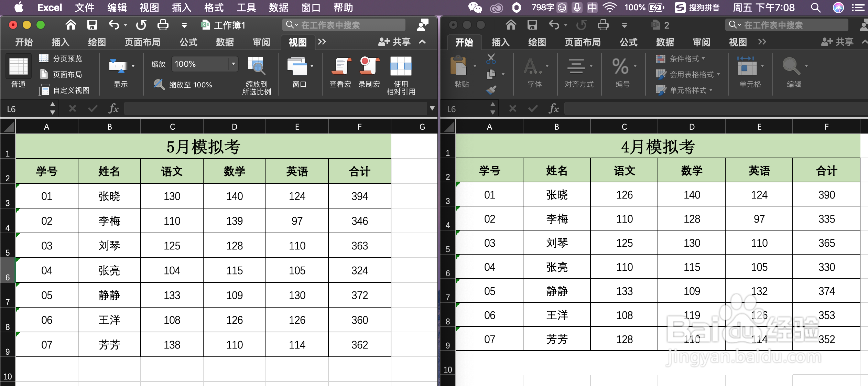The width and height of the screenshot is (868, 386).
Task: Click the Page Break Preview (分页预览) icon
Action: point(44,58)
